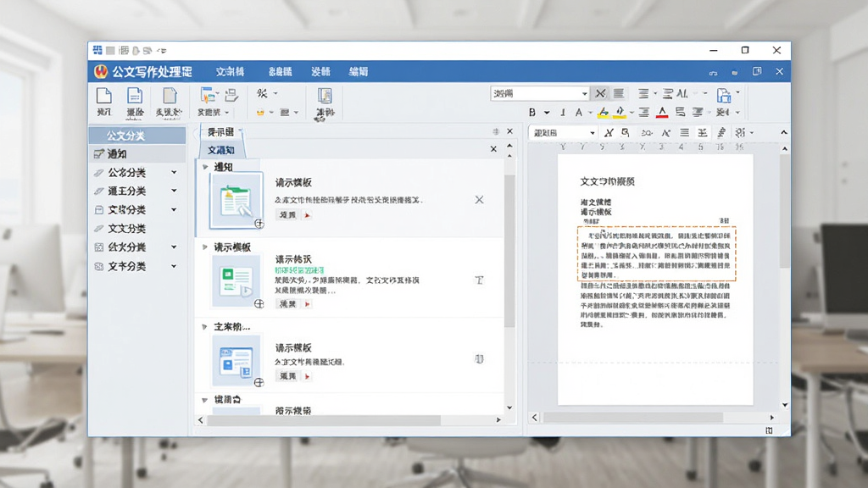The image size is (868, 488).
Task: Click the printer tray icon in ribbon
Action: point(231,95)
